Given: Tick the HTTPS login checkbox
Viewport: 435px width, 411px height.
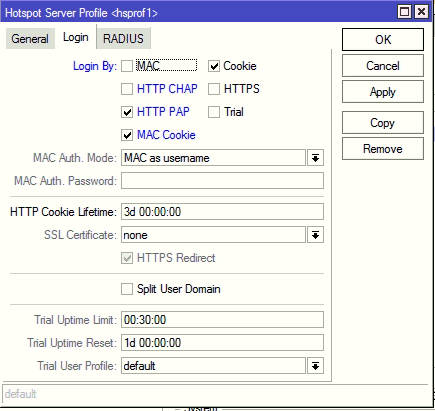Looking at the screenshot, I should (214, 89).
